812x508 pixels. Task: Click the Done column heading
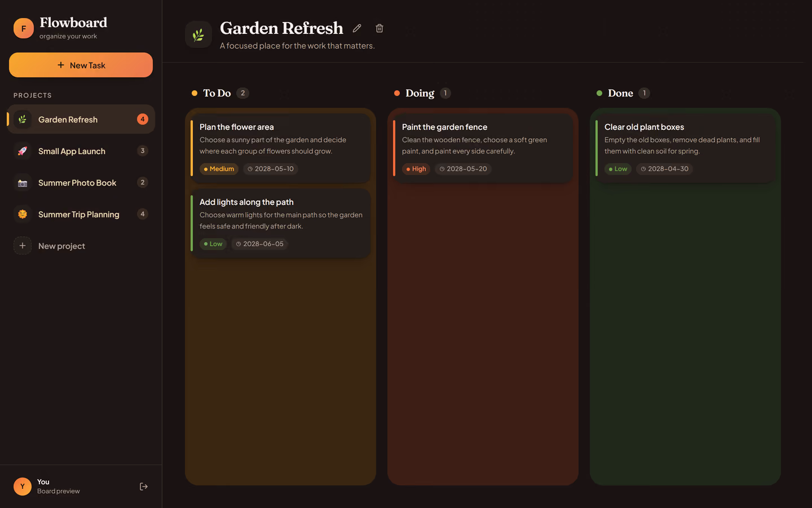(x=620, y=93)
